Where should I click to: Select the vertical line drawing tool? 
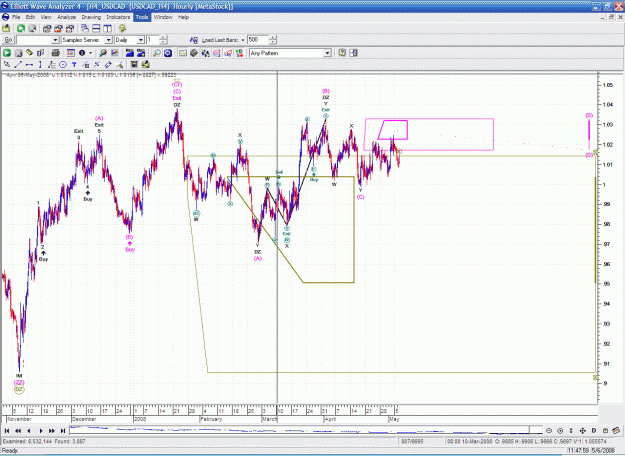point(40,64)
